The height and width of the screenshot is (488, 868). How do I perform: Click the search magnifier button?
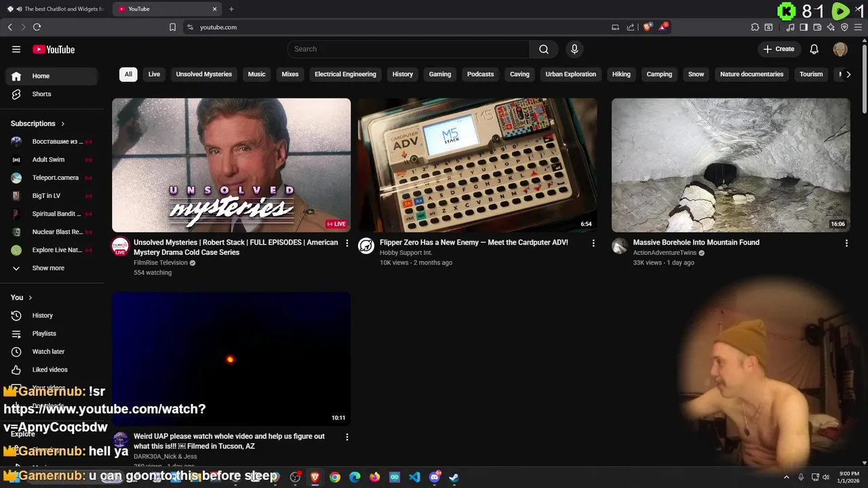544,49
